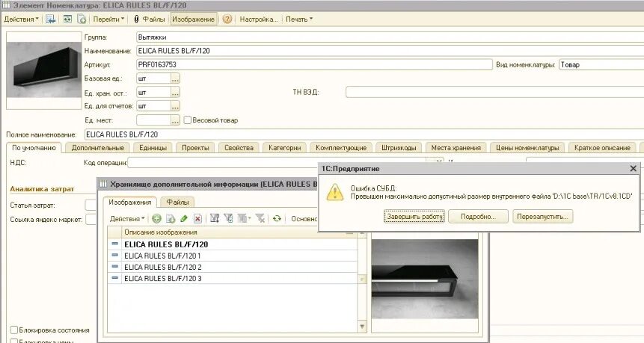
Task: Switch to the Проекты tab
Action: (195, 148)
